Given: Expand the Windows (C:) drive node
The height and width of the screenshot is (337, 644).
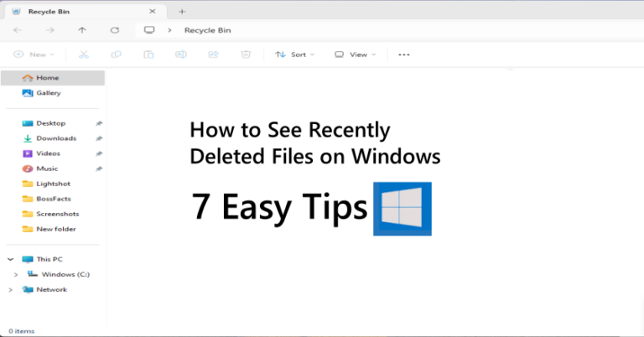Looking at the screenshot, I should (16, 275).
